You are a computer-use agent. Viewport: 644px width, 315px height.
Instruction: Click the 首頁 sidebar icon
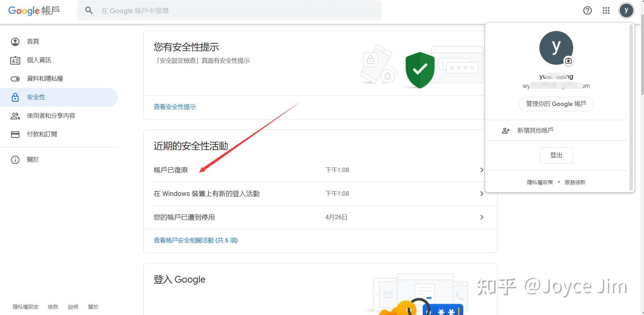(x=15, y=41)
